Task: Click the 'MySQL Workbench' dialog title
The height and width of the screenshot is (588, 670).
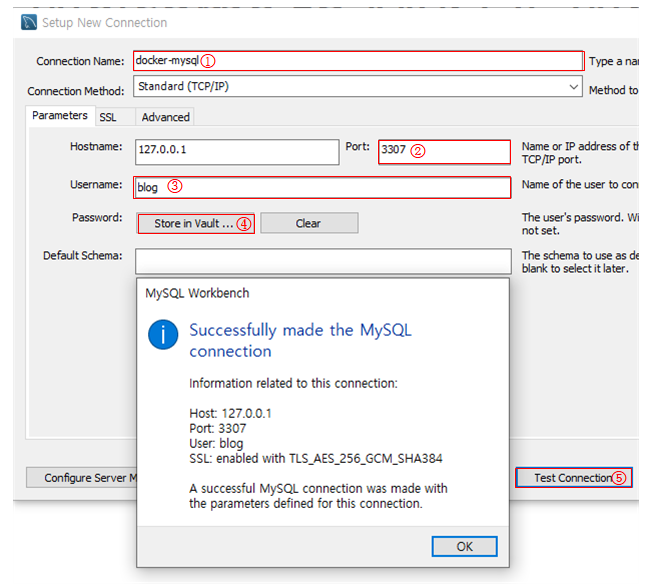Action: 197,293
